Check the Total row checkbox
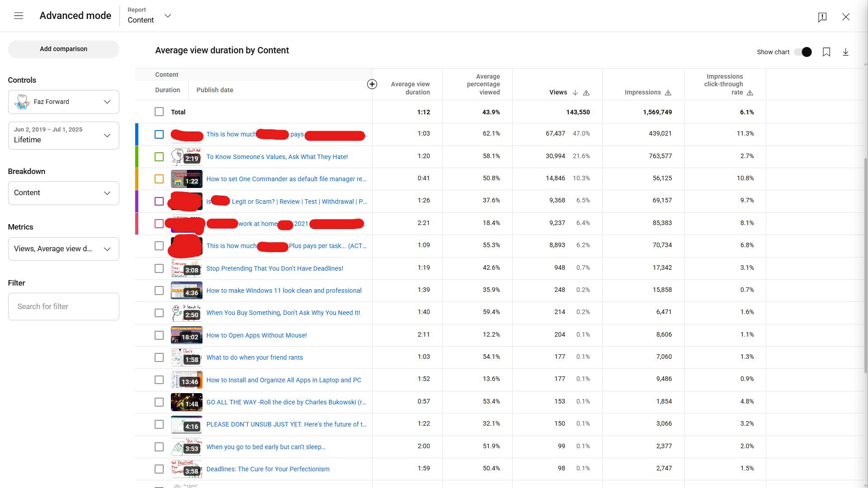The width and height of the screenshot is (868, 488). point(159,112)
